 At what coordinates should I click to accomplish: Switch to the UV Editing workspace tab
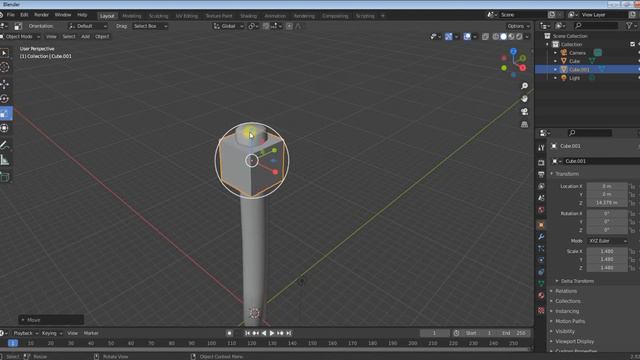187,16
